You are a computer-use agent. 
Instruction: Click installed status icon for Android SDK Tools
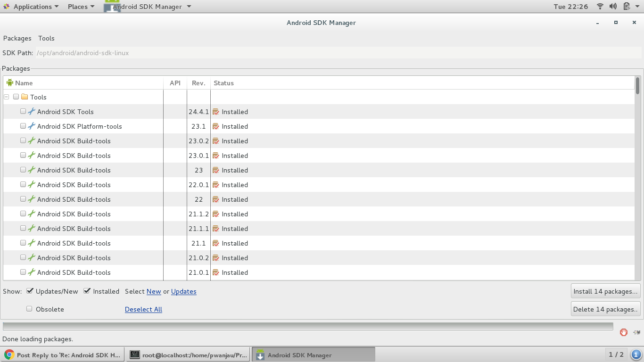coord(216,112)
